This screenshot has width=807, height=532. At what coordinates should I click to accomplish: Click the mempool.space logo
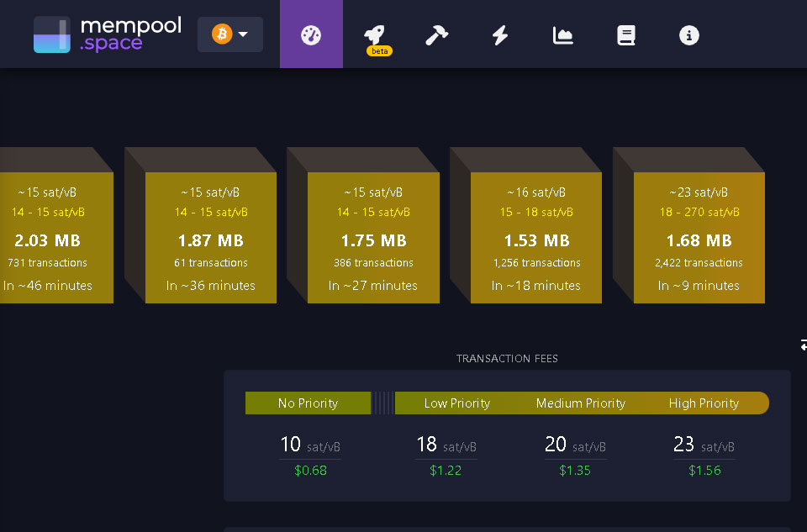[107, 34]
